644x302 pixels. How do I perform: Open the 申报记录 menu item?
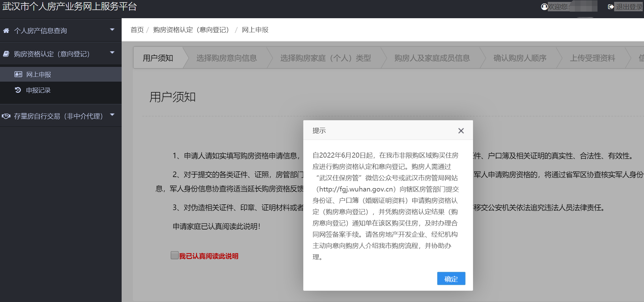(x=38, y=90)
